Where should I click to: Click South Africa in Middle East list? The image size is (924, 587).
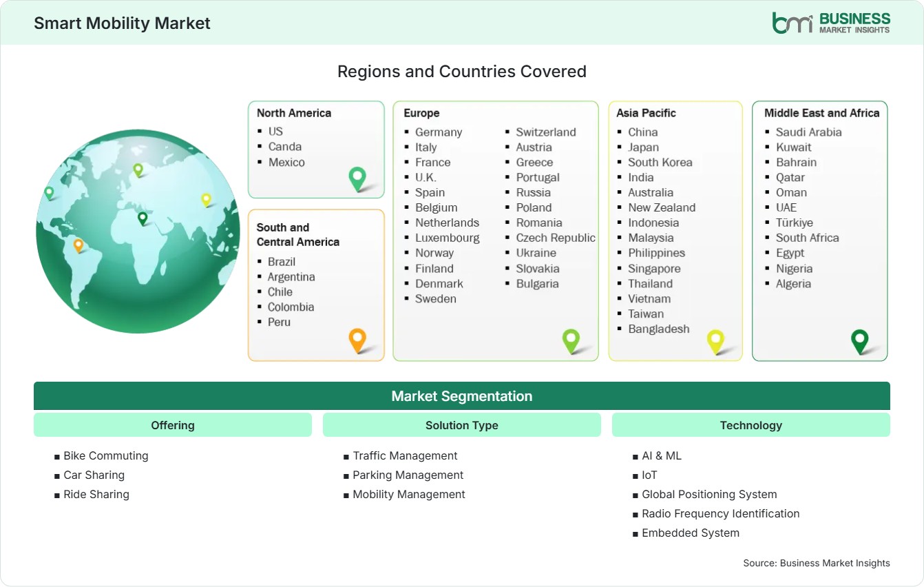pyautogui.click(x=808, y=238)
